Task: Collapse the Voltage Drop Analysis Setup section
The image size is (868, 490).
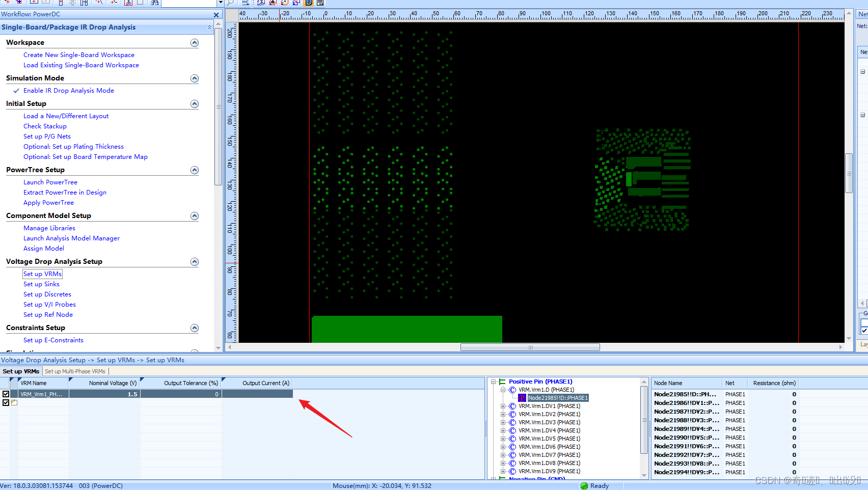Action: pos(195,262)
